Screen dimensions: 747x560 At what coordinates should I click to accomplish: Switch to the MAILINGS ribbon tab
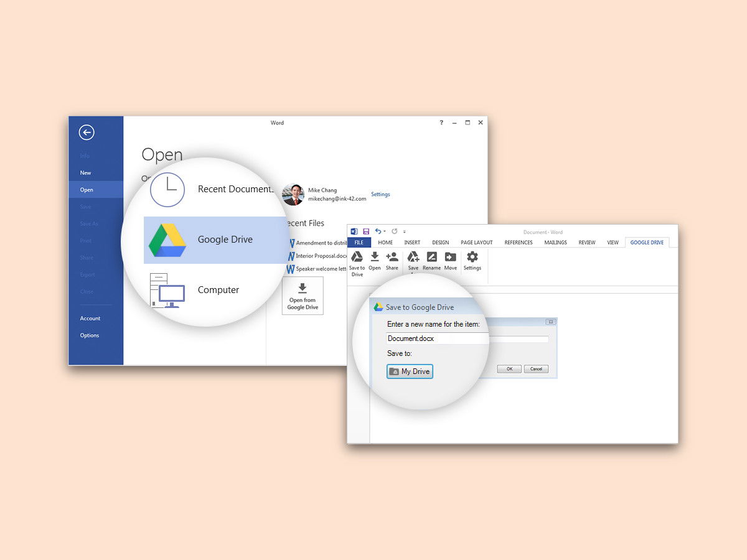(555, 243)
